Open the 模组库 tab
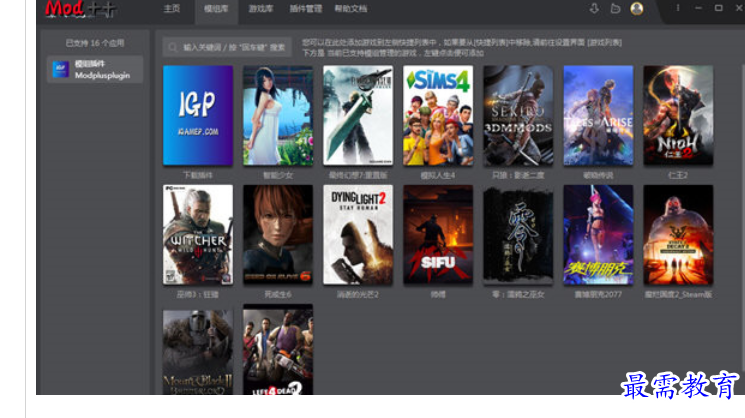The height and width of the screenshot is (418, 745). pos(215,8)
